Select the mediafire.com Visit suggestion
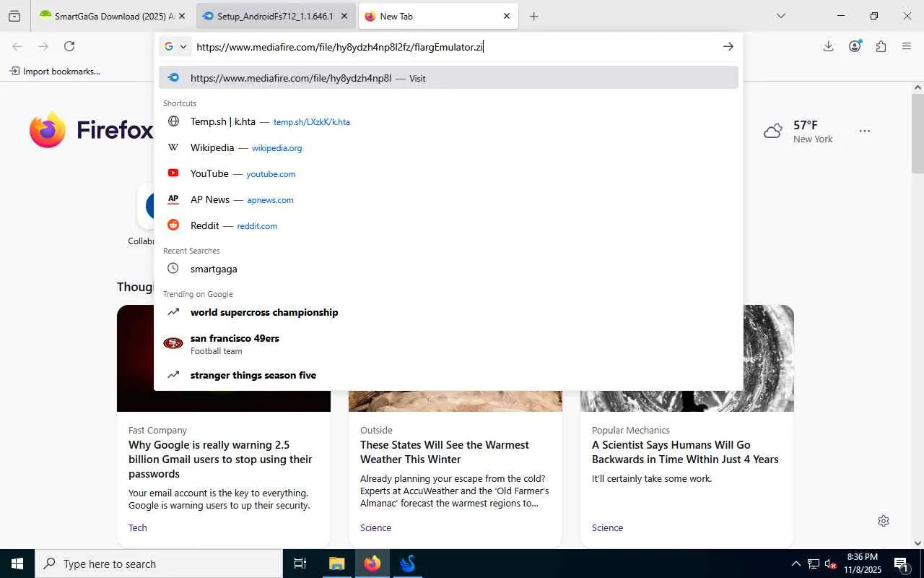Image resolution: width=924 pixels, height=578 pixels. pos(448,78)
